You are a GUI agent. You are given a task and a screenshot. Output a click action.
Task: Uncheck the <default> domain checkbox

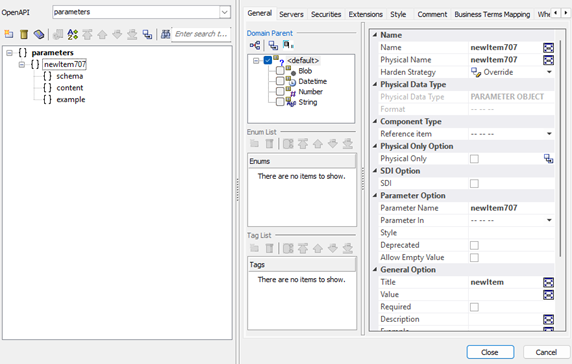tap(268, 60)
